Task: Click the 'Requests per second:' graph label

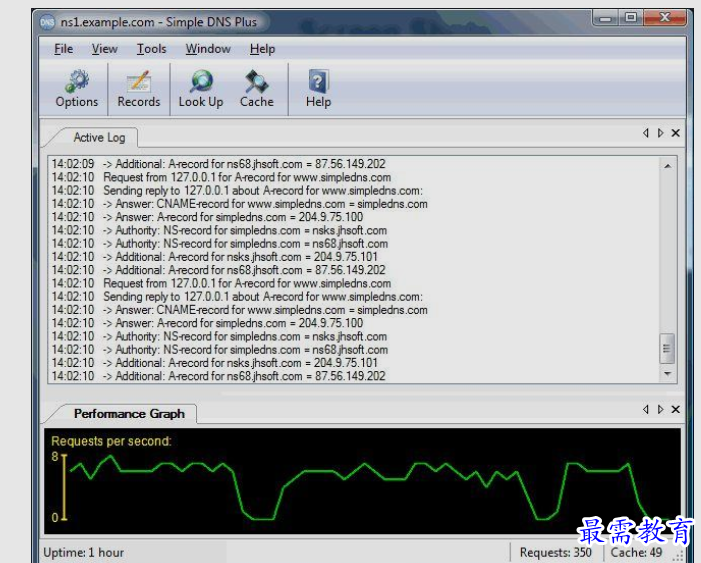Action: coord(111,441)
